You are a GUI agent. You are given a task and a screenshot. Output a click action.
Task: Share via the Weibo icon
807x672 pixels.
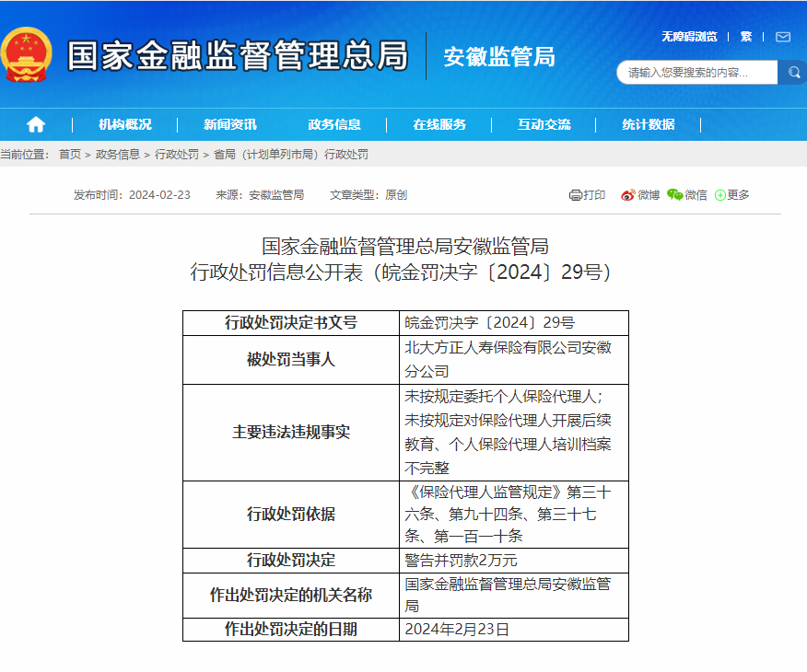pos(628,195)
